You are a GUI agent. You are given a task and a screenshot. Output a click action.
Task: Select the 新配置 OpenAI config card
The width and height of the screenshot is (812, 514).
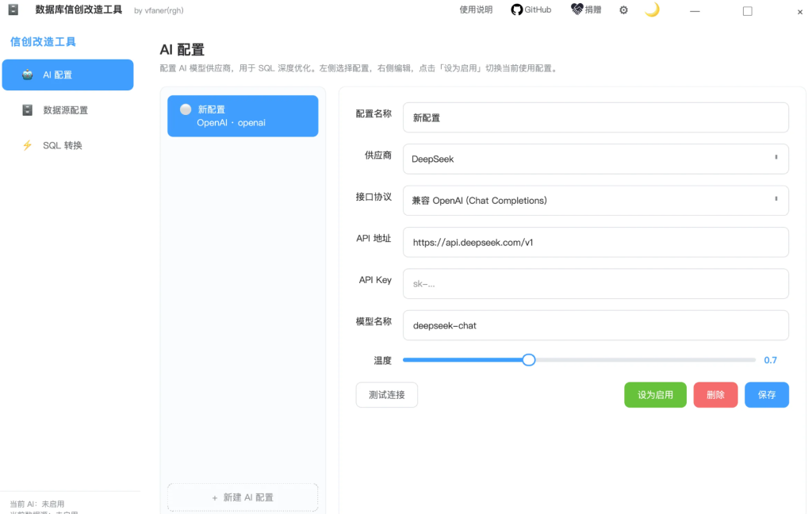pyautogui.click(x=243, y=116)
